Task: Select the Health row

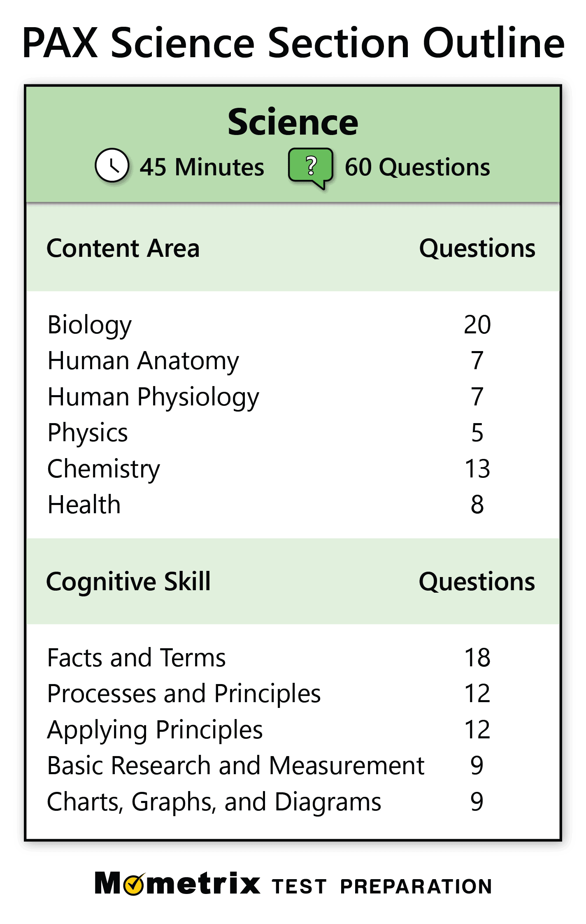Action: pos(293,505)
